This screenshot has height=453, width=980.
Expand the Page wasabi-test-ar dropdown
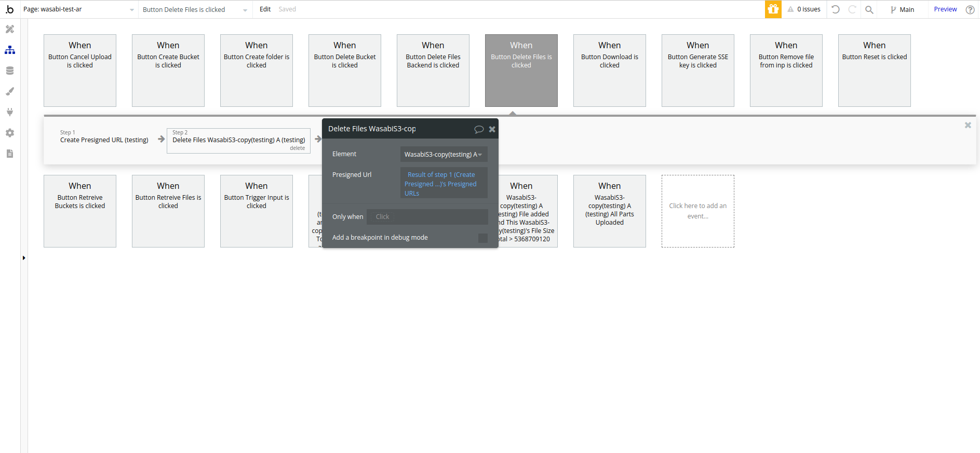pos(79,9)
